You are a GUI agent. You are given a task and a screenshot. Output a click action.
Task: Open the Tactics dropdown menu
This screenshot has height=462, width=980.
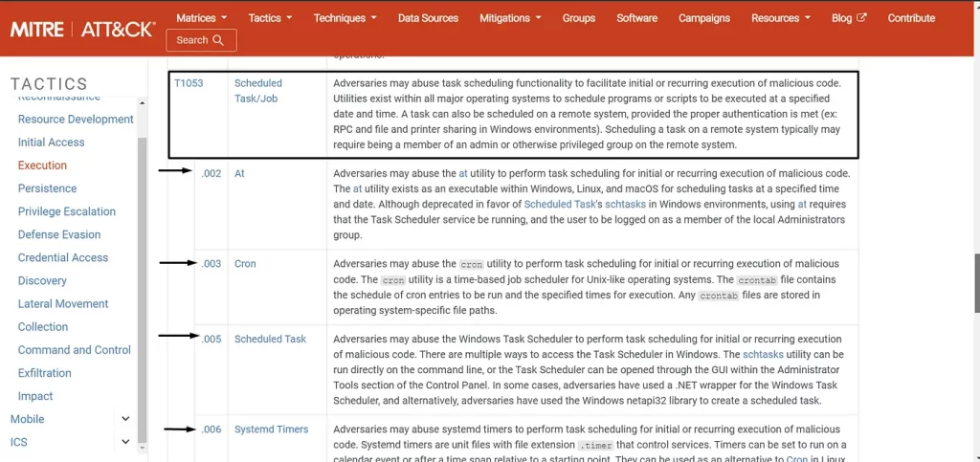[x=270, y=18]
